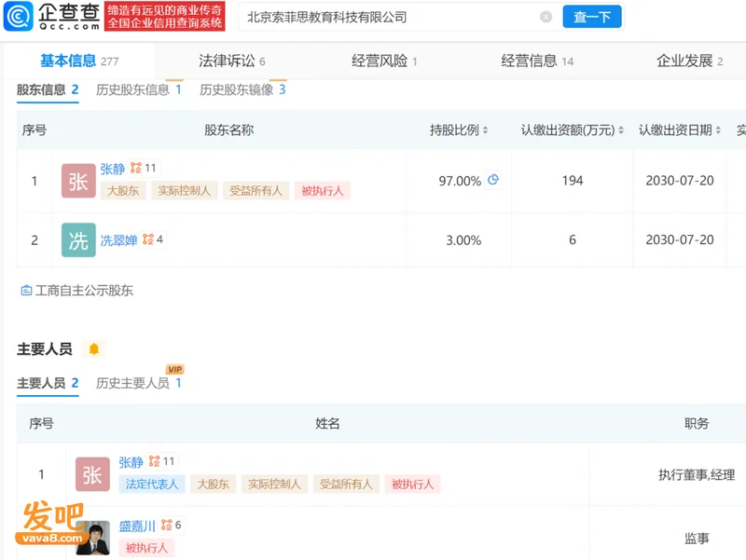This screenshot has height=560, width=746.
Task: Clear the search field with the X icon
Action: pos(546,17)
